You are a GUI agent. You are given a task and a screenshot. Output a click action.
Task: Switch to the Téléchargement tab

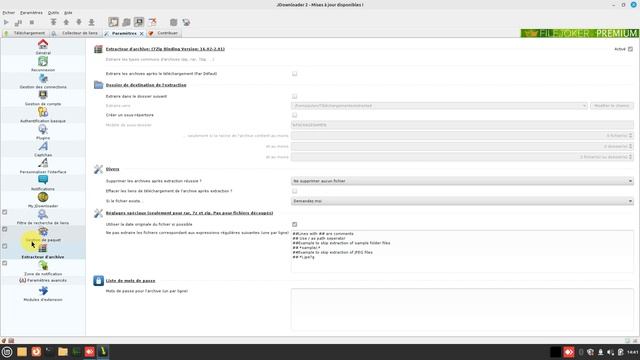pyautogui.click(x=25, y=33)
